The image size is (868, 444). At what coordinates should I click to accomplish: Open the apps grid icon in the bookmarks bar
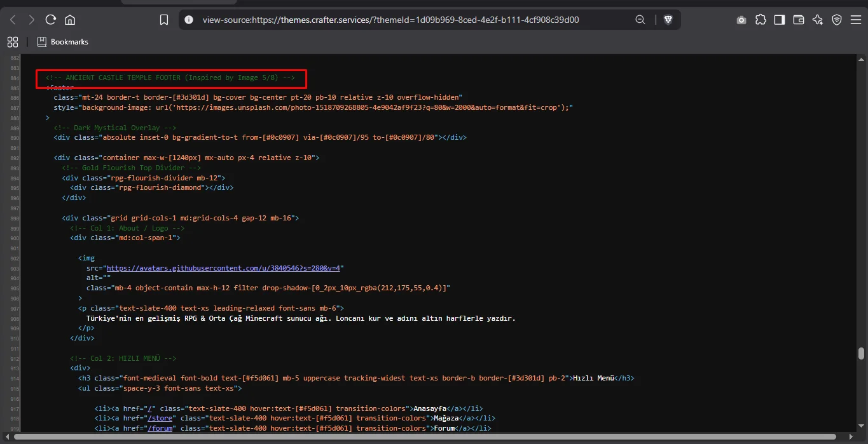pyautogui.click(x=13, y=42)
